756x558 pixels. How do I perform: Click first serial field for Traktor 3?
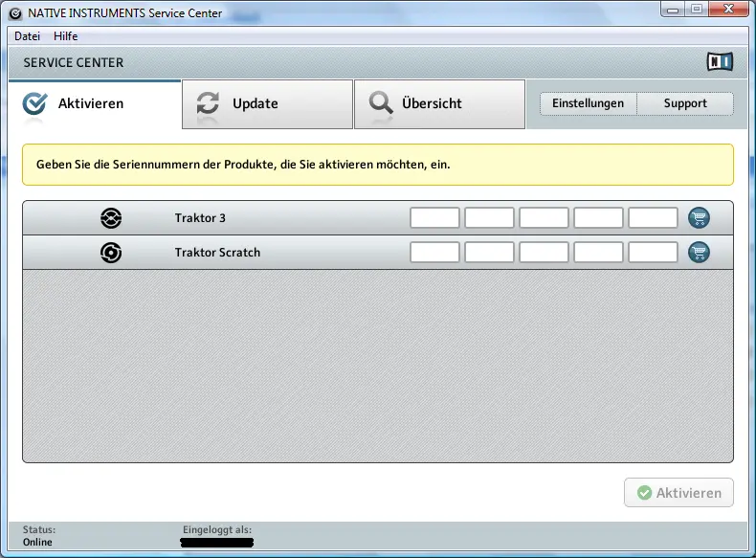(x=434, y=218)
